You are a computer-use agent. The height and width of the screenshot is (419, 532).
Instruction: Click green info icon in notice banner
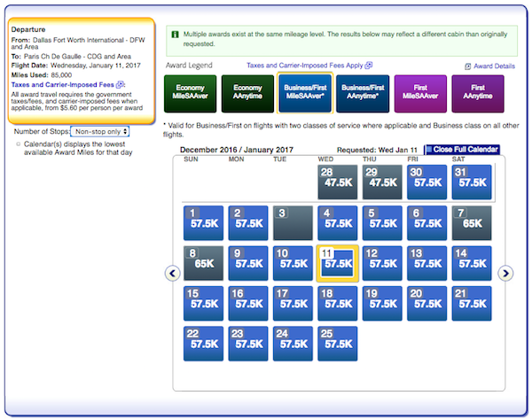click(175, 35)
